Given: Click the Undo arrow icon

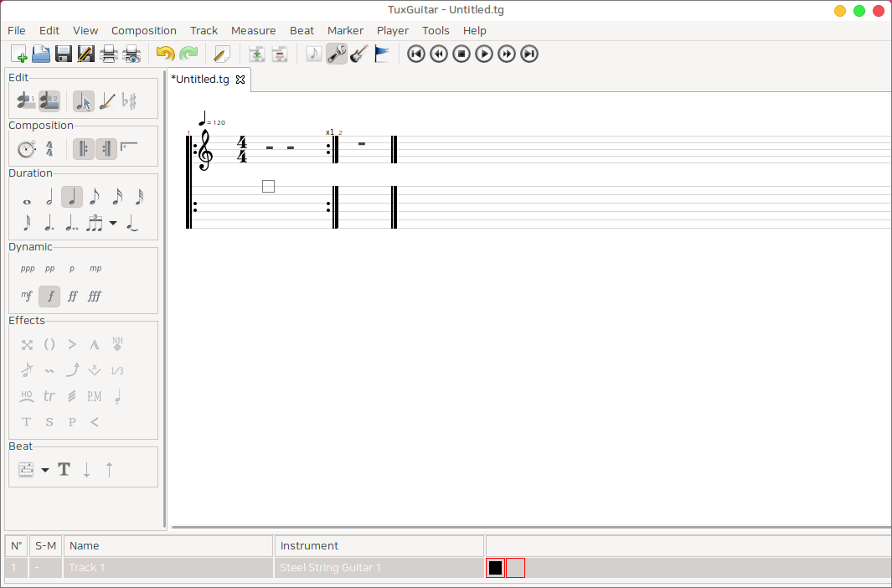Looking at the screenshot, I should [x=165, y=54].
